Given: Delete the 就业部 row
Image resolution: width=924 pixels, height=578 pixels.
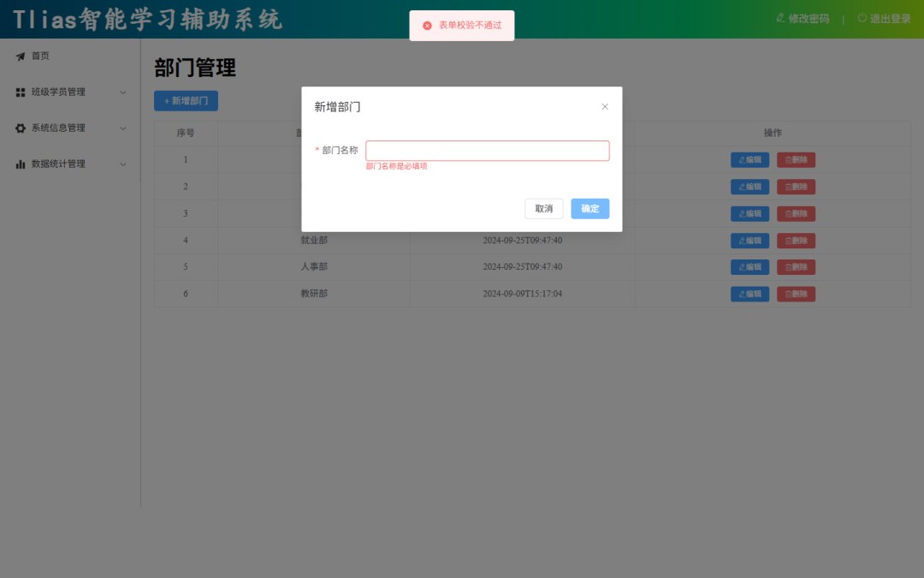Looking at the screenshot, I should (796, 241).
